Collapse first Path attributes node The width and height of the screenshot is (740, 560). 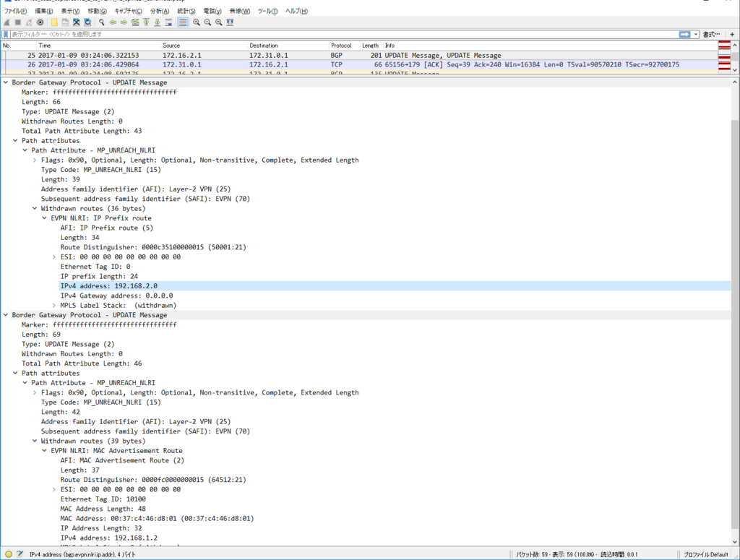(x=15, y=141)
